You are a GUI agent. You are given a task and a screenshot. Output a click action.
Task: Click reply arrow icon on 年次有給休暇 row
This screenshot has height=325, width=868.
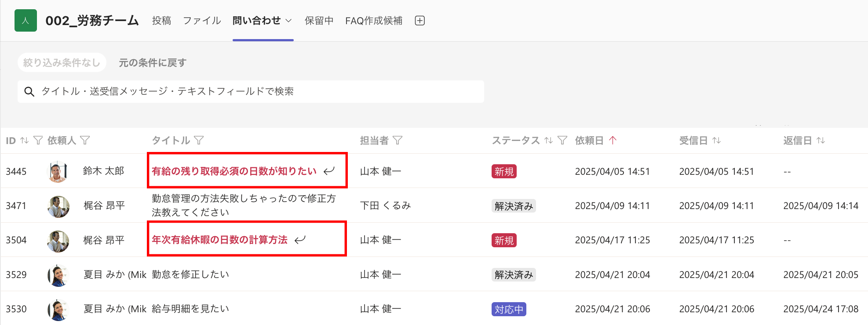(300, 240)
